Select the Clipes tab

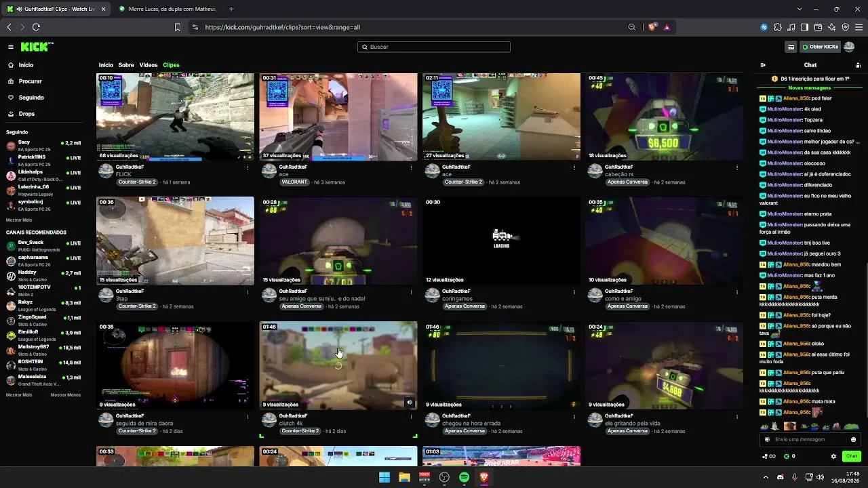click(171, 65)
